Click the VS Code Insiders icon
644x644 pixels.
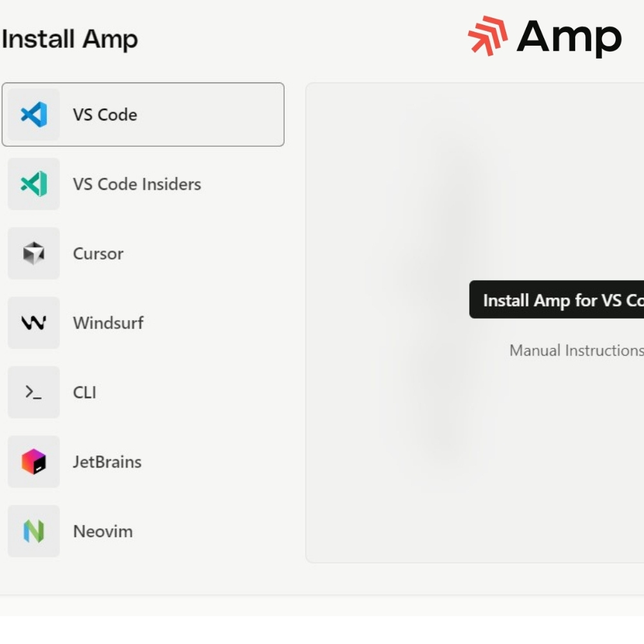(33, 184)
